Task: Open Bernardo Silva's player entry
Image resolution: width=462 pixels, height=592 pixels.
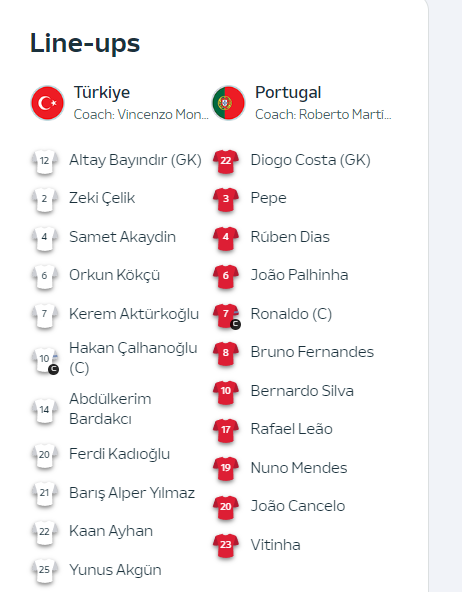Action: pos(302,391)
